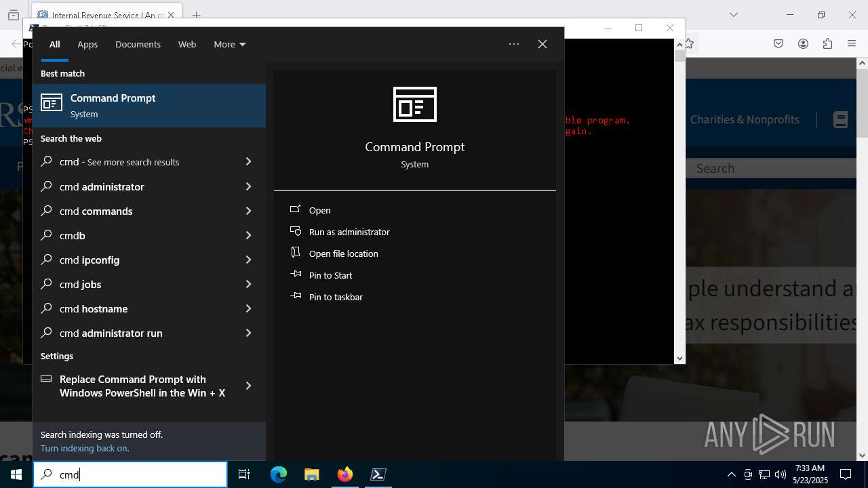Image resolution: width=868 pixels, height=488 pixels.
Task: Click the Windows Start button
Action: (16, 474)
